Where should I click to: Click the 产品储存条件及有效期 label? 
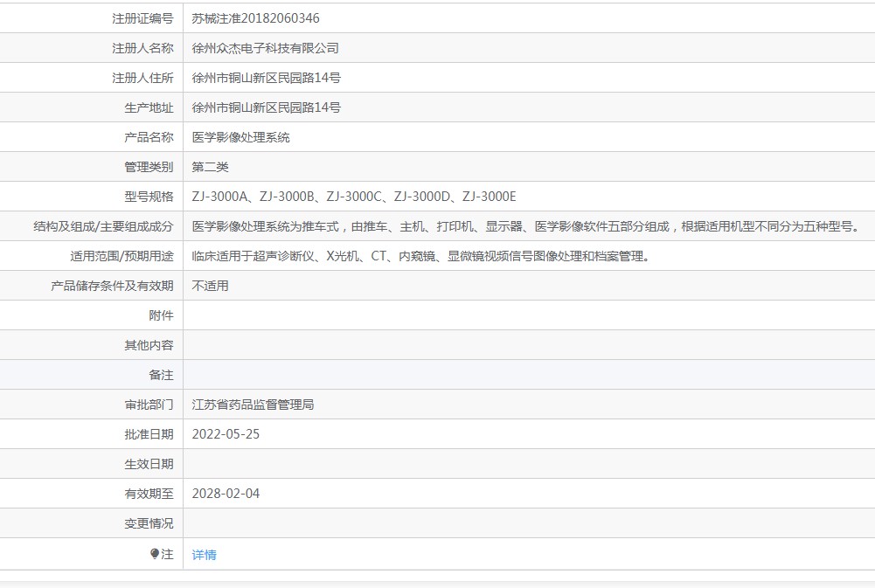(x=112, y=286)
